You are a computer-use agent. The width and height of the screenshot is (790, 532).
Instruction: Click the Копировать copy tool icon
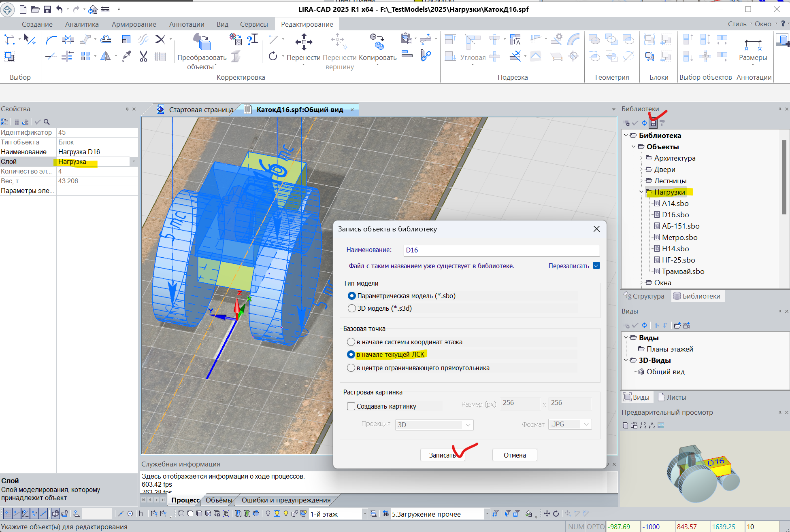point(377,41)
